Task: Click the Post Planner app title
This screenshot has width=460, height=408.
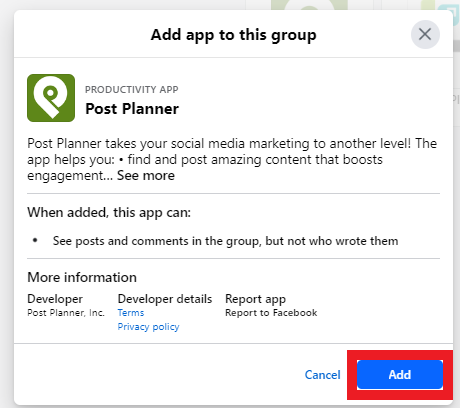Action: pos(132,109)
